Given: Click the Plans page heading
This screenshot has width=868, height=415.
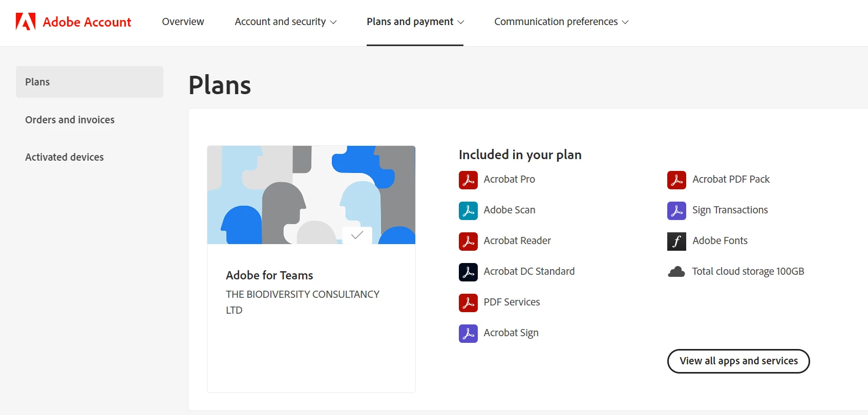Looking at the screenshot, I should [220, 85].
